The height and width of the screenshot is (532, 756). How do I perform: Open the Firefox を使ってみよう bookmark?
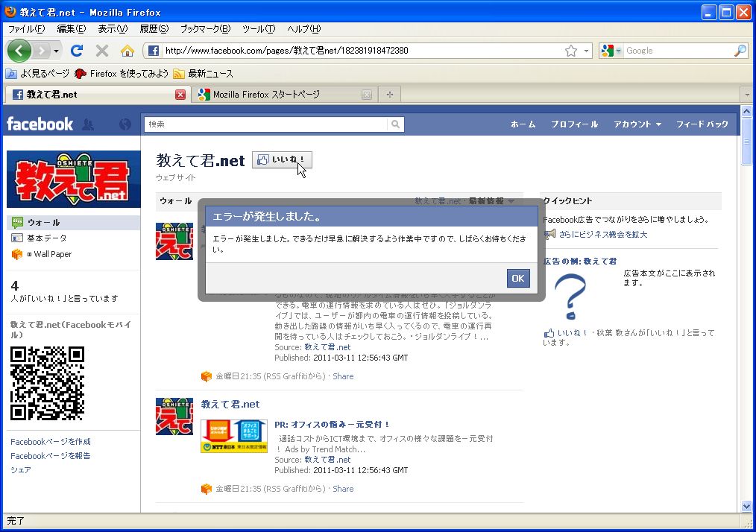point(122,74)
